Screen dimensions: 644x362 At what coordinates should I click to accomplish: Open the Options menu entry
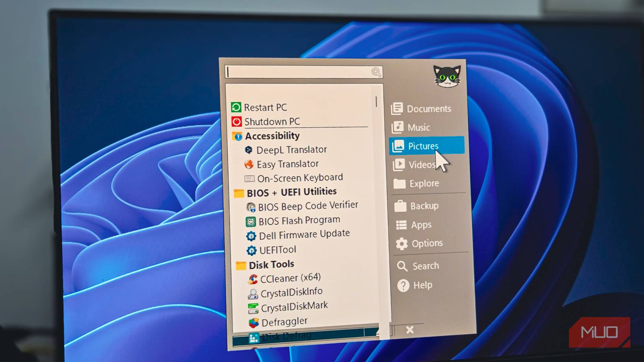pos(427,243)
